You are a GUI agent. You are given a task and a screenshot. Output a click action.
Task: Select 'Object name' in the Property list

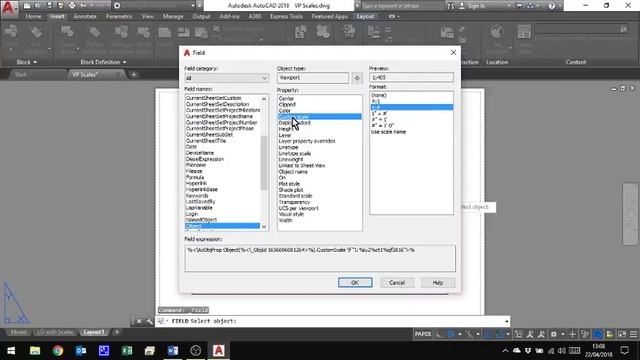click(293, 171)
